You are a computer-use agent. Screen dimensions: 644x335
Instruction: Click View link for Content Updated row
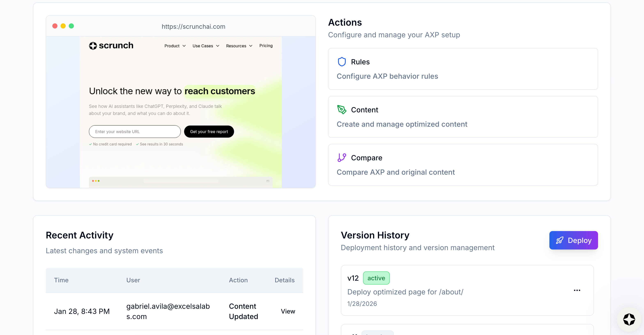pos(288,311)
